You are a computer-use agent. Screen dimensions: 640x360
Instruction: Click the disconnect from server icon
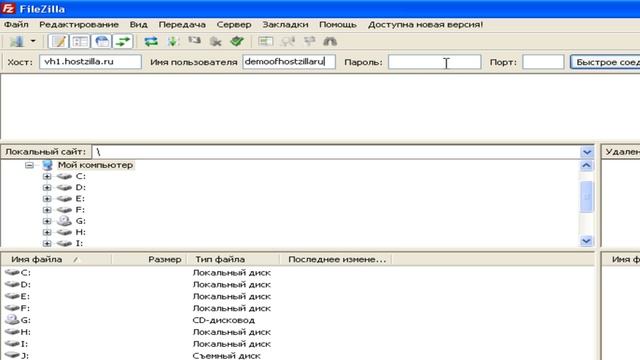[x=216, y=41]
